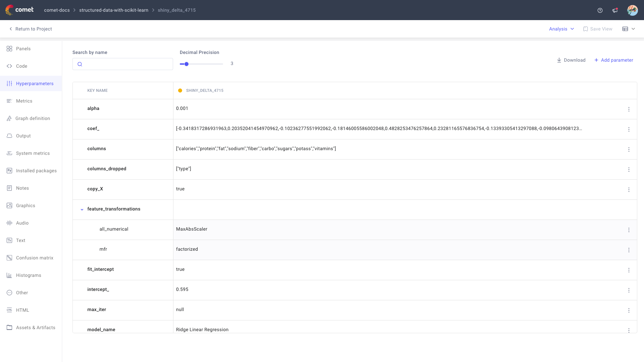The width and height of the screenshot is (644, 362).
Task: Open kebab menu for the alpha row
Action: (629, 109)
